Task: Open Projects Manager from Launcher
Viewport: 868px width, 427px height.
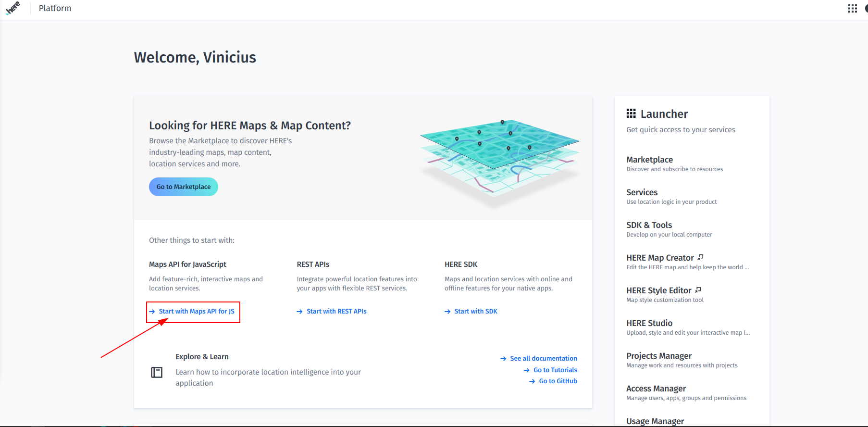Action: pyautogui.click(x=659, y=356)
